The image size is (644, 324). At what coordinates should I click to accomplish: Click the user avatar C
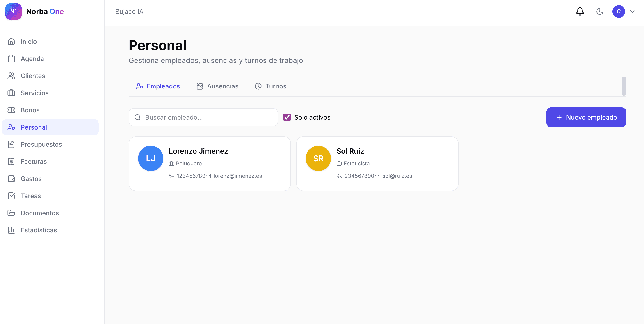[619, 12]
